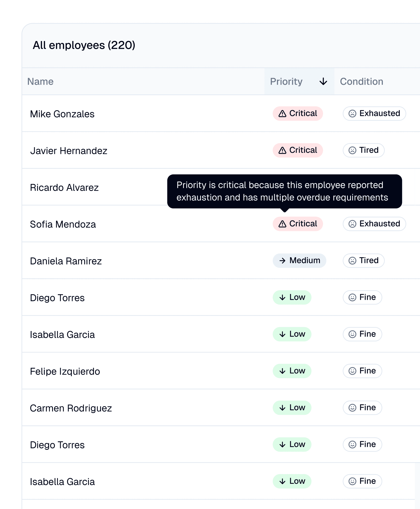Click the warning triangle icon on Mike Gonzales's Critical badge
The width and height of the screenshot is (420, 509).
283,113
